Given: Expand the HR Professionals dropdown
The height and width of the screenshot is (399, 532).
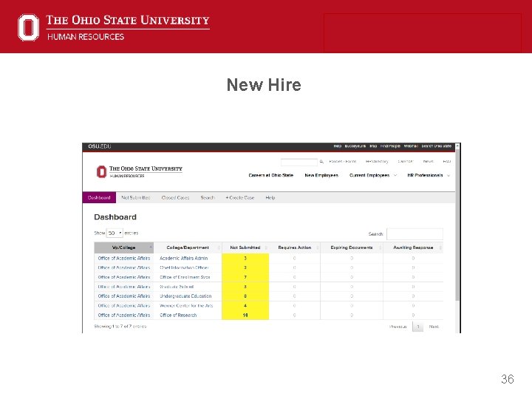Looking at the screenshot, I should click(x=429, y=175).
